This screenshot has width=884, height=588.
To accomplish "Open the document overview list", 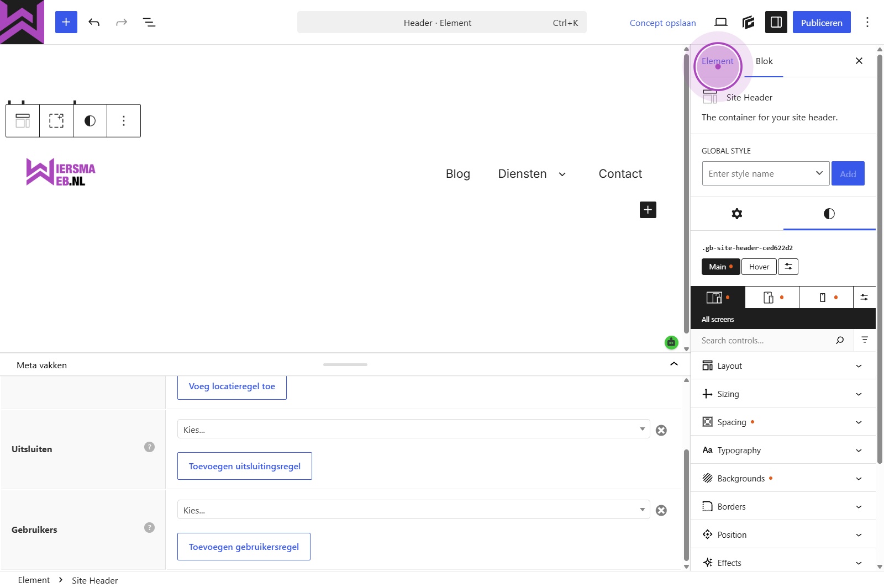I will [x=149, y=22].
